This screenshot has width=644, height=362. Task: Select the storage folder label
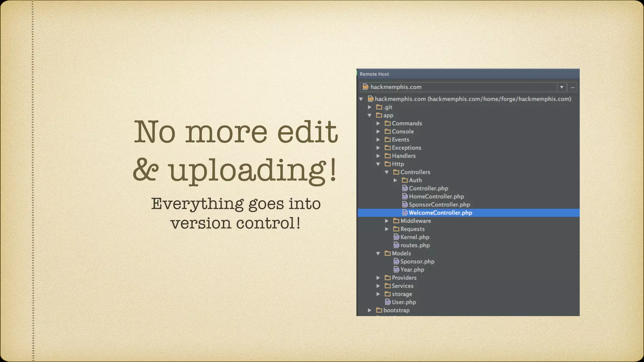pyautogui.click(x=402, y=294)
